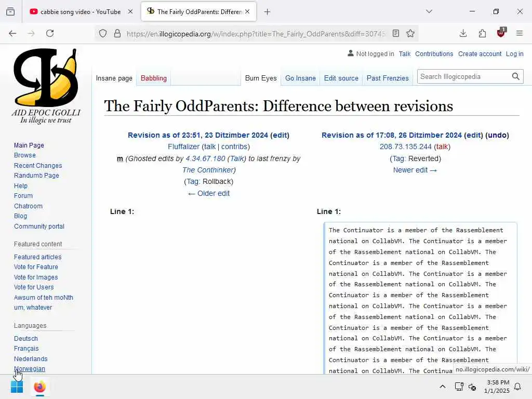Open Featured articles link
The image size is (532, 399).
[37, 257]
